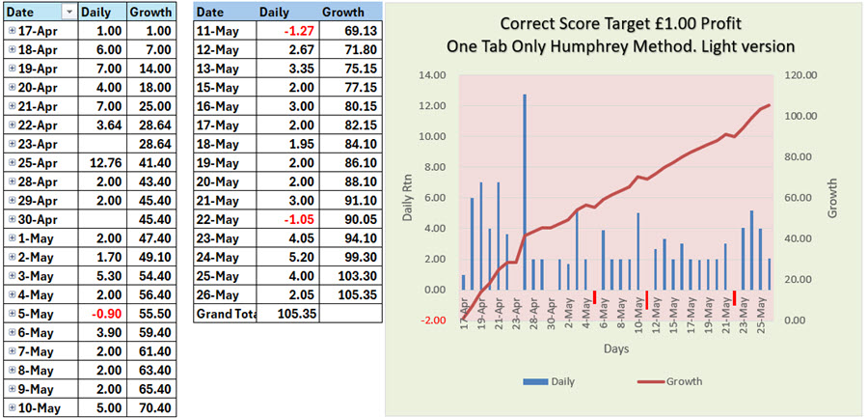Select the -1.27 cell for 11-May

click(x=286, y=31)
